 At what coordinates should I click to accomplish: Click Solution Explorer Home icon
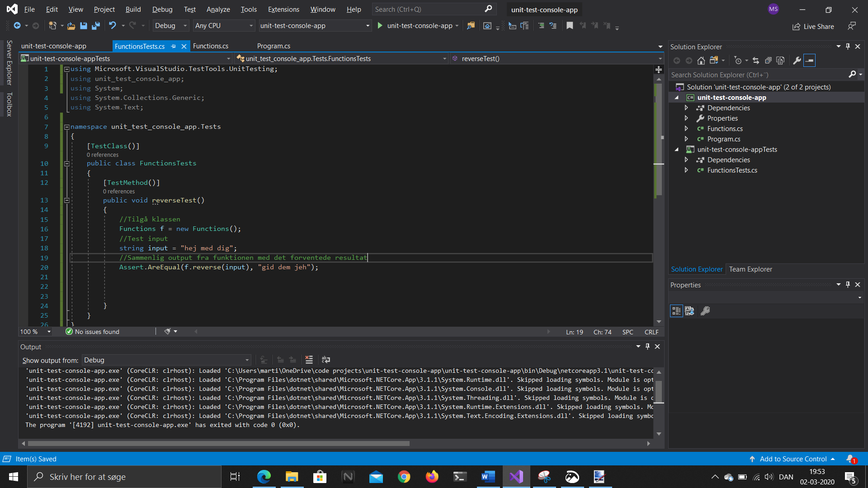(x=701, y=61)
